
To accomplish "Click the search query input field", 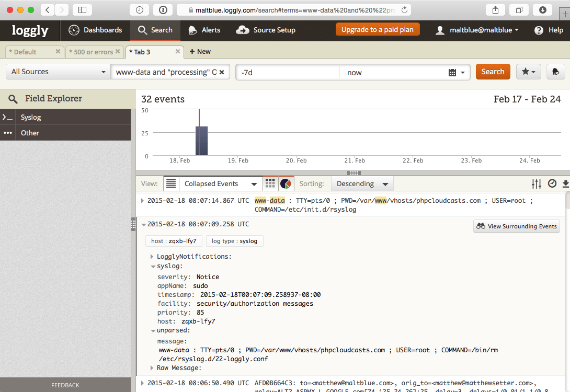I will point(166,72).
